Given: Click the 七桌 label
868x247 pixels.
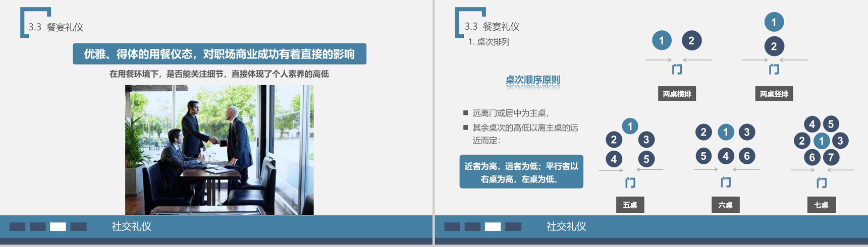Looking at the screenshot, I should pos(821,205).
